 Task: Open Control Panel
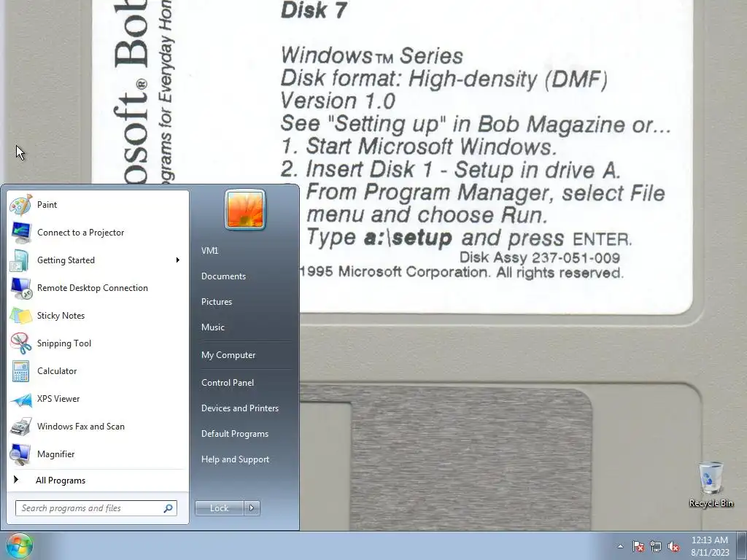point(228,383)
